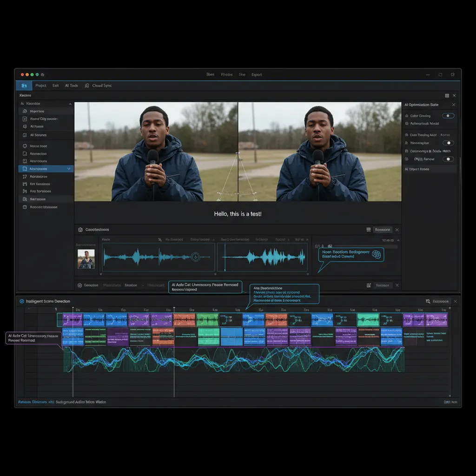Toggle the third switch in AI Optimization Suite
This screenshot has width=476, height=476.
point(448,159)
